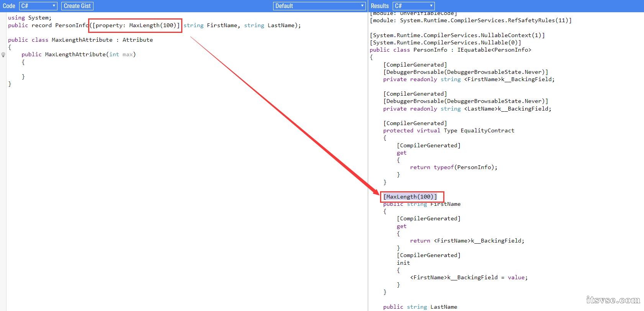644x311 pixels.
Task: Click the highlighted [MaxLength(100)] in results
Action: tap(410, 197)
